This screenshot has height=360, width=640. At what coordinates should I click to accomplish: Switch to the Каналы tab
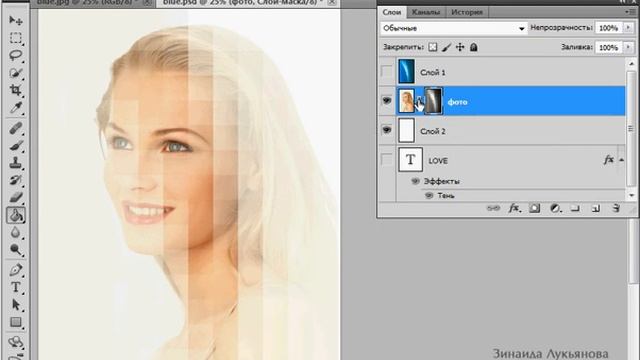[x=425, y=12]
